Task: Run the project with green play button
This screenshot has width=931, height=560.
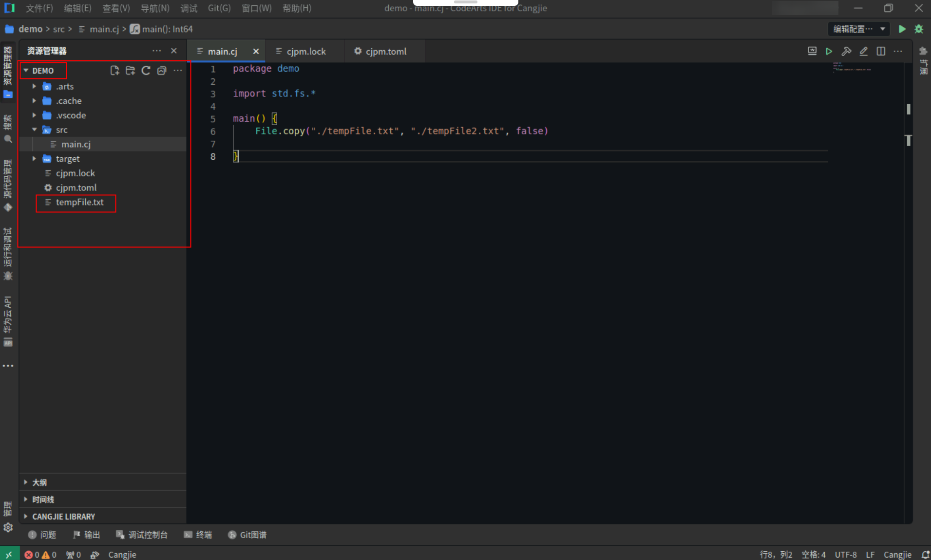Action: [x=902, y=29]
